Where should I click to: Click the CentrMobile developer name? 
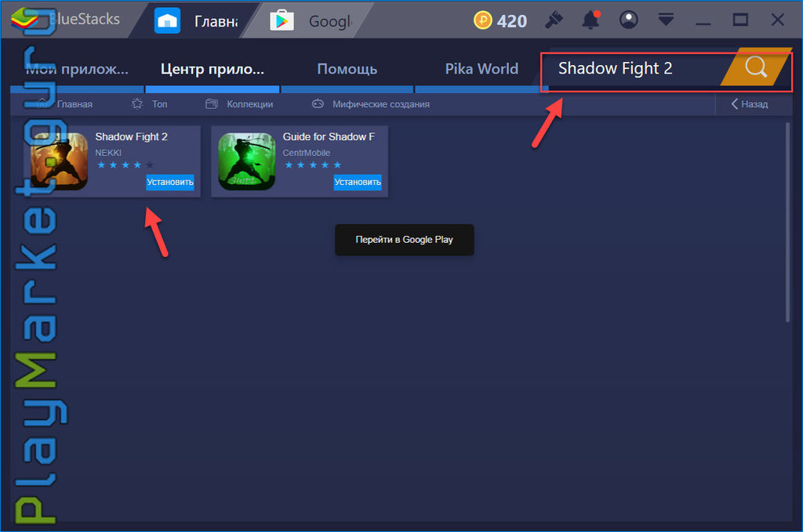tap(307, 153)
